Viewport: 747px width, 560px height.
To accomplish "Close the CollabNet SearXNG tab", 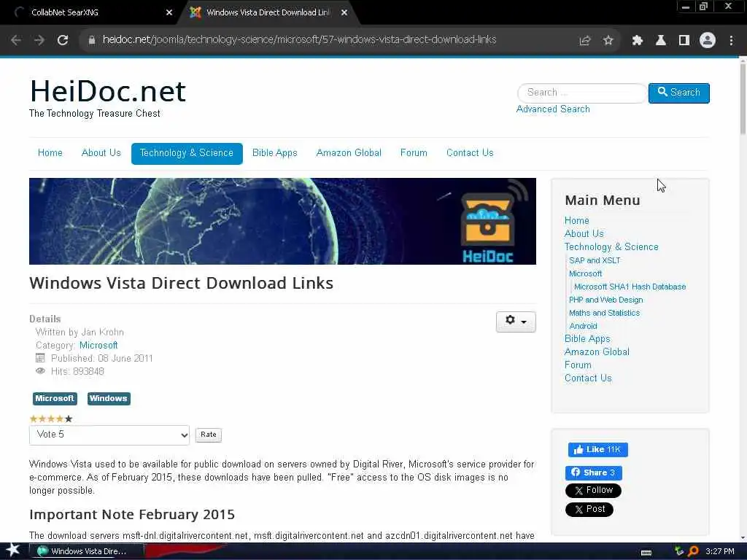I will 169,13.
